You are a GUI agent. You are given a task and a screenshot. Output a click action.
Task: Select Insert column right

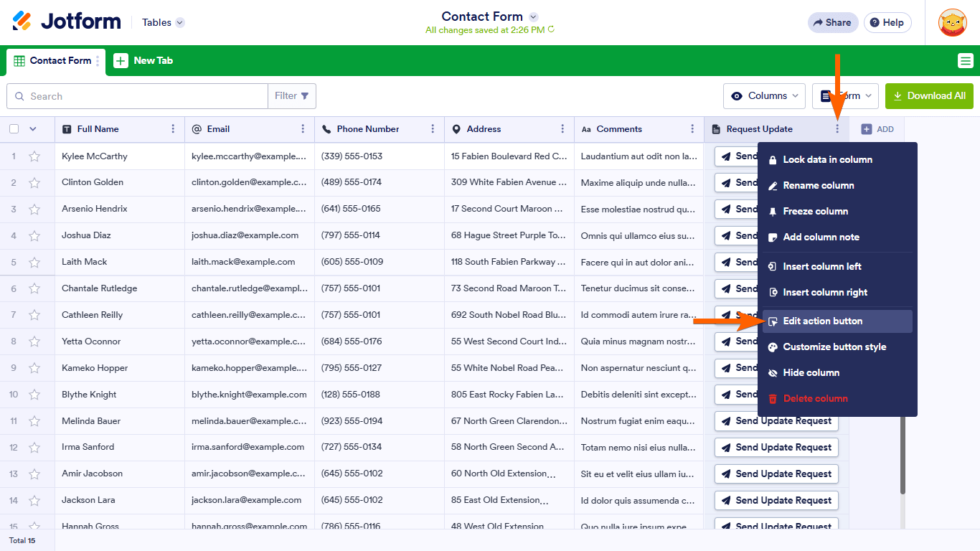[837, 292]
